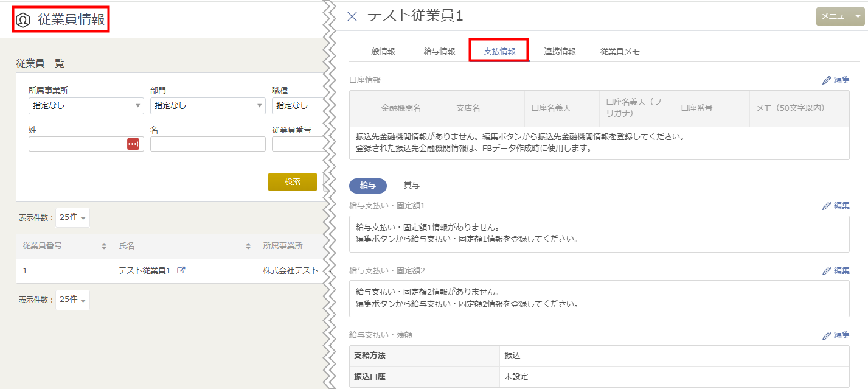
Task: Edit 給与支払い・固定額1 section
Action: click(x=835, y=205)
